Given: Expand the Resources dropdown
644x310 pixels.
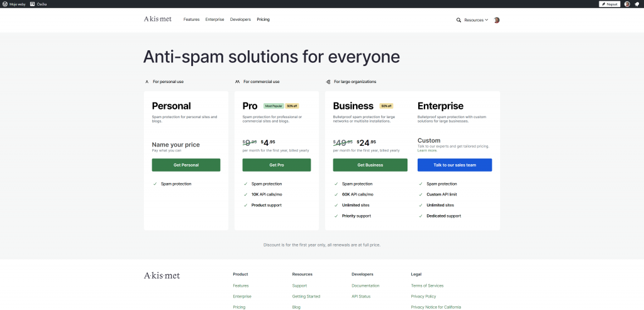Looking at the screenshot, I should [476, 19].
